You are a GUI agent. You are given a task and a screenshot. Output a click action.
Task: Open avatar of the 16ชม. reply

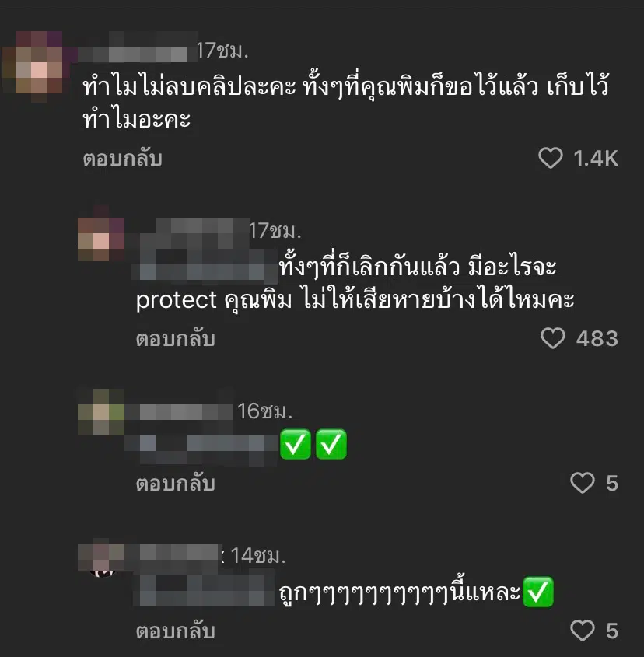(x=101, y=412)
